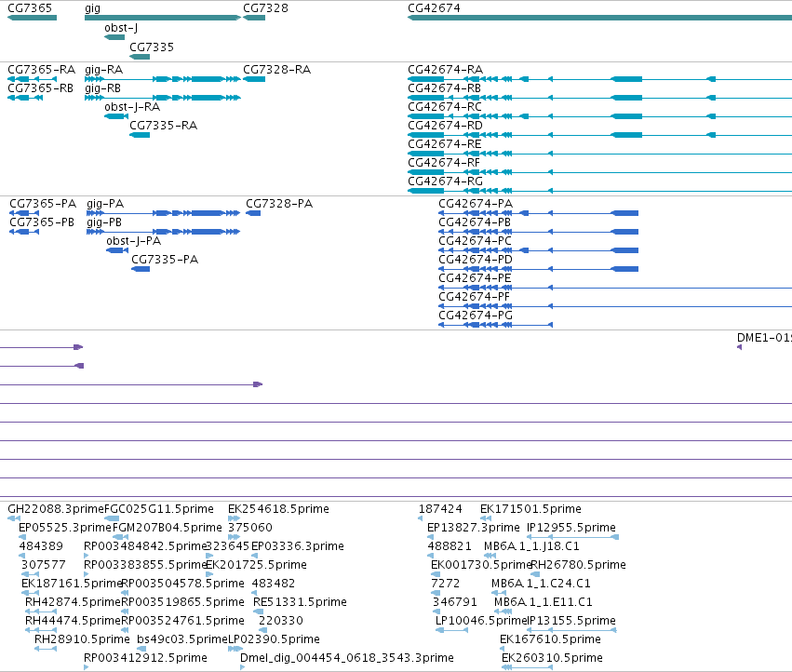Select the gig gene span bar

[163, 18]
